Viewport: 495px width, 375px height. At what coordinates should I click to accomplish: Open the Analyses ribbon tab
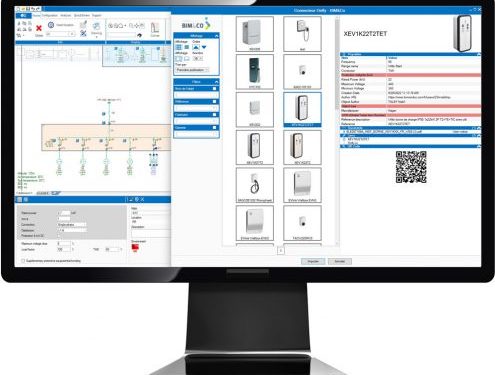tap(65, 15)
